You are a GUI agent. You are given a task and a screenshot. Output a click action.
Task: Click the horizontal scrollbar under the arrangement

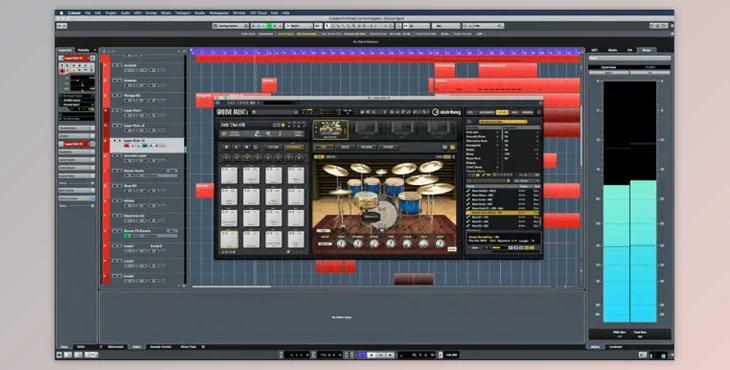(x=231, y=286)
